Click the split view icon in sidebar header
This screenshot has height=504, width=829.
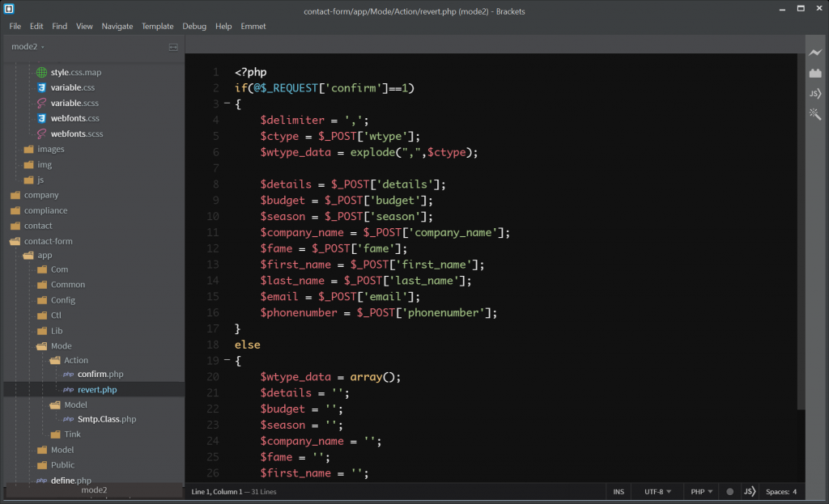pyautogui.click(x=173, y=47)
